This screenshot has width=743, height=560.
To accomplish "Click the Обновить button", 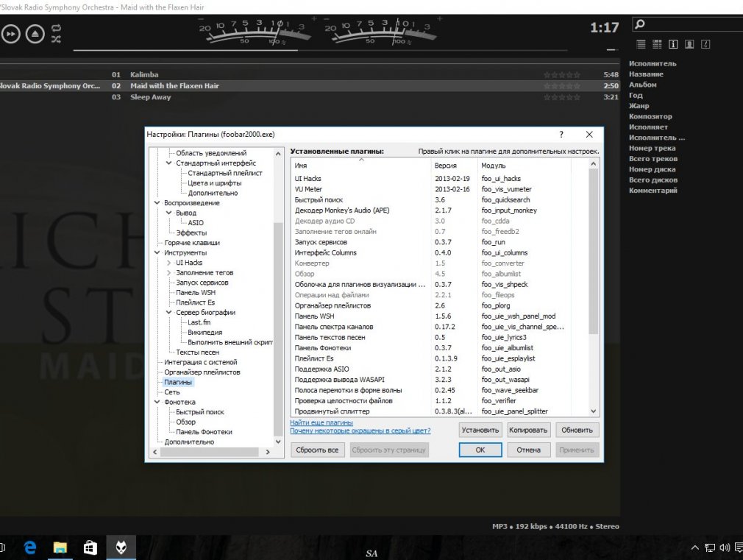I will pyautogui.click(x=577, y=430).
